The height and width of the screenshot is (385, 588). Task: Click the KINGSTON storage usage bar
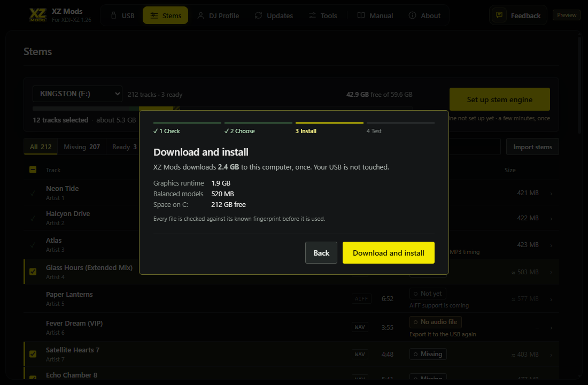(222, 109)
